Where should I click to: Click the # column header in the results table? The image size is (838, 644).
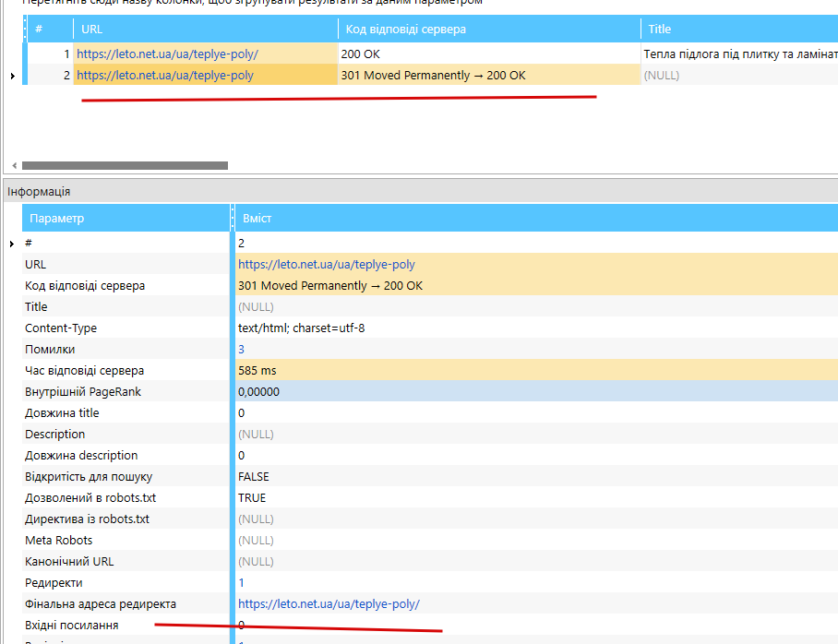point(50,29)
